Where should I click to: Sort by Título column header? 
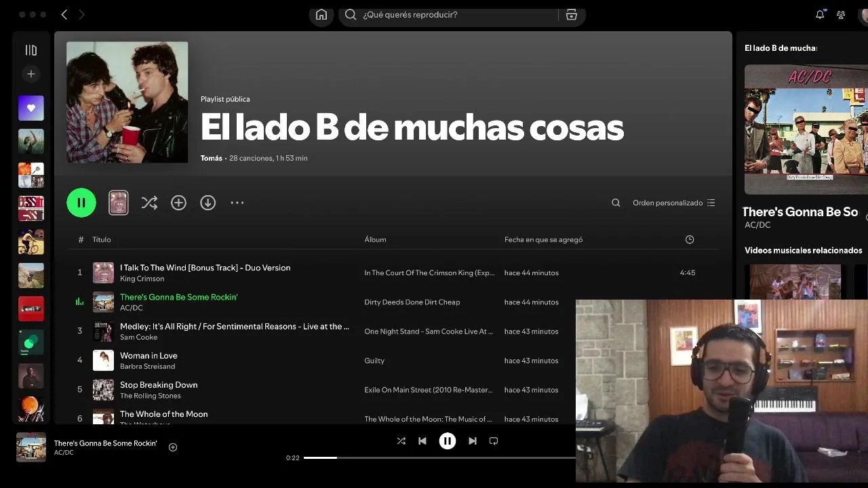click(102, 239)
